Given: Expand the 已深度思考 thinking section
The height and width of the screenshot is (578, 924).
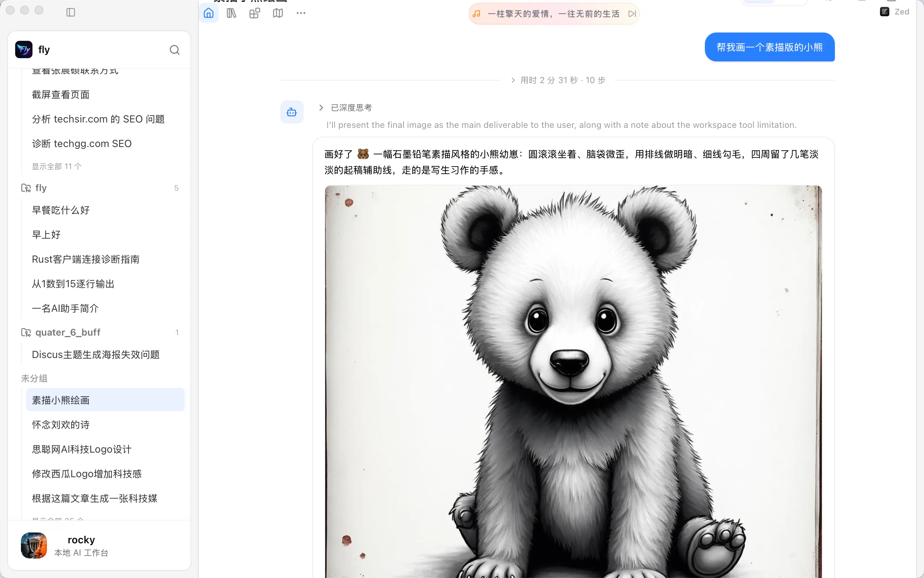Looking at the screenshot, I should [345, 108].
